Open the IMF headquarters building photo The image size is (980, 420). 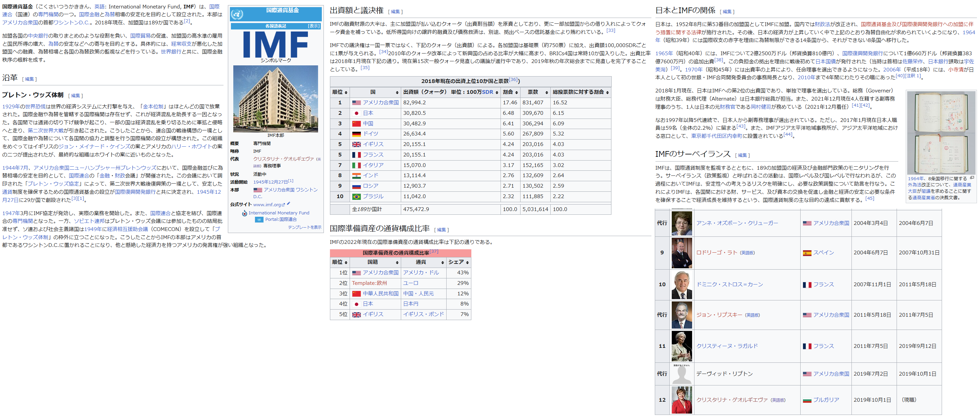275,99
